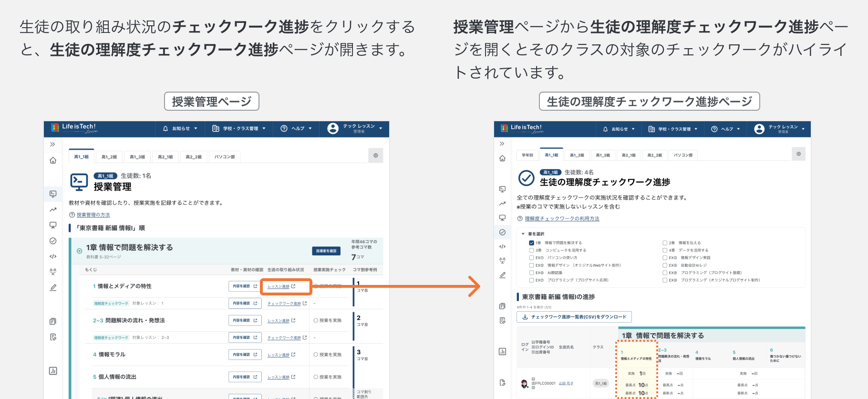Check 3章 コンピュータを活用する checkbox
Viewport: 868px width, 399px height.
pos(531,250)
